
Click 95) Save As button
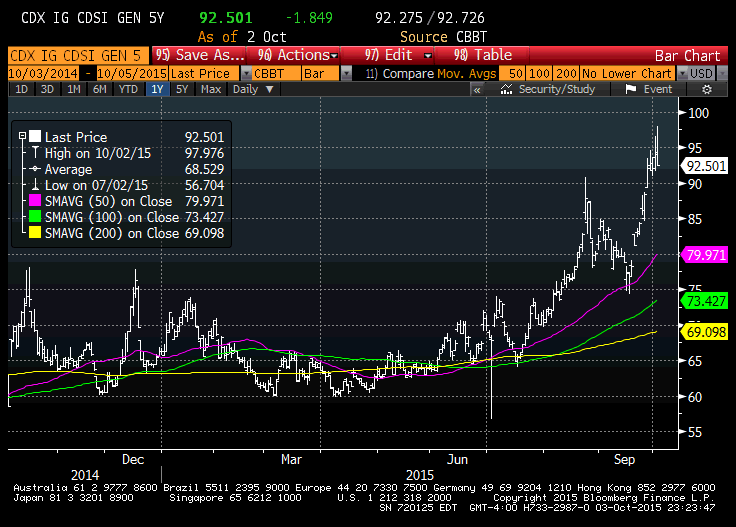tap(200, 55)
